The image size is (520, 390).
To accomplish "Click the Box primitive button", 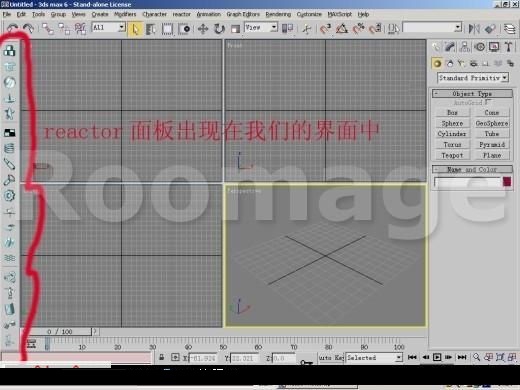I will 452,113.
